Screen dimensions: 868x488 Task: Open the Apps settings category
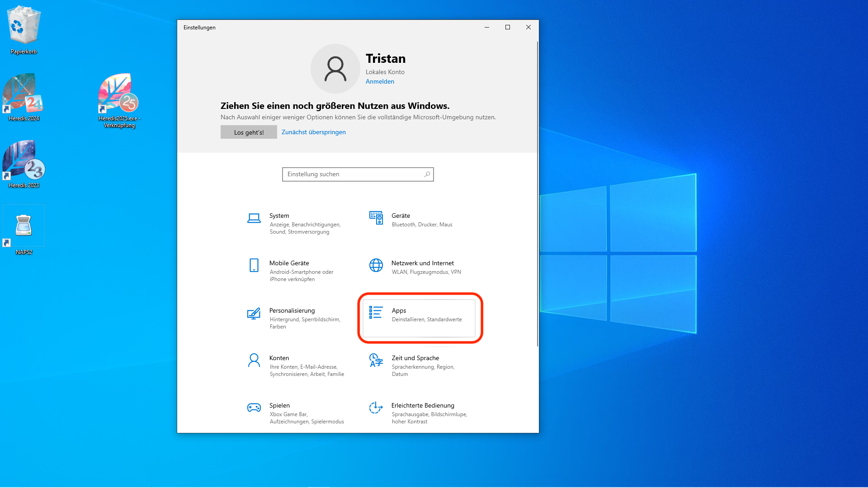(420, 315)
